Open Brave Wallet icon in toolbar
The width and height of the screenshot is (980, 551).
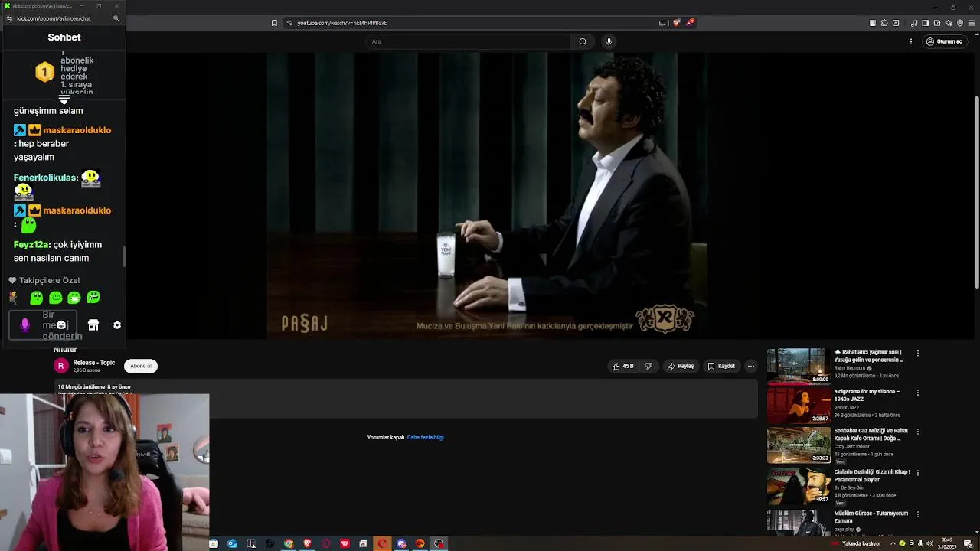[937, 23]
